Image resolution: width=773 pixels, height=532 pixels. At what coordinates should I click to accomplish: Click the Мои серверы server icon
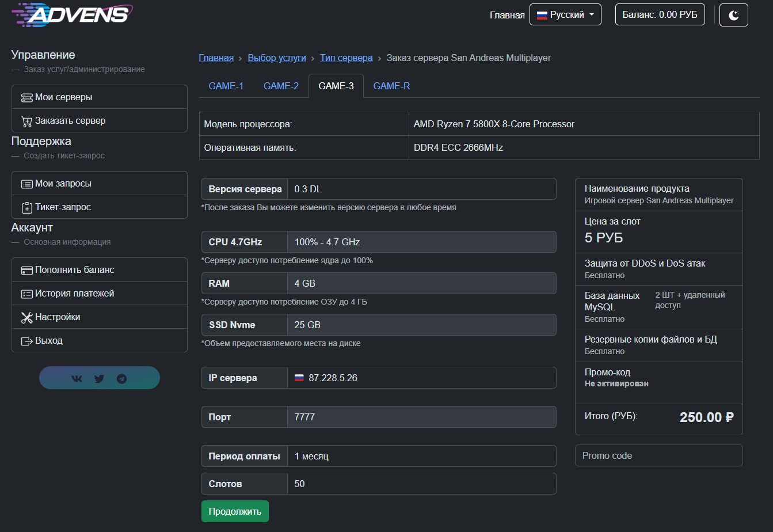coord(26,97)
